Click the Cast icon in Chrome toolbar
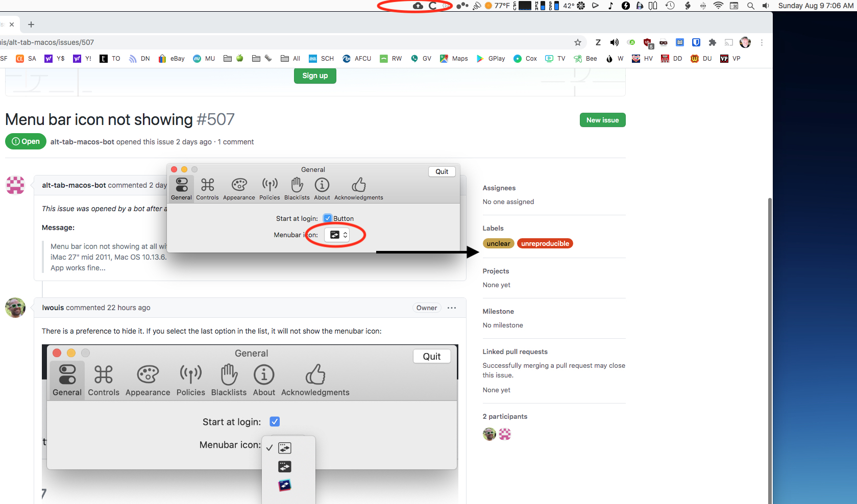 pyautogui.click(x=728, y=42)
